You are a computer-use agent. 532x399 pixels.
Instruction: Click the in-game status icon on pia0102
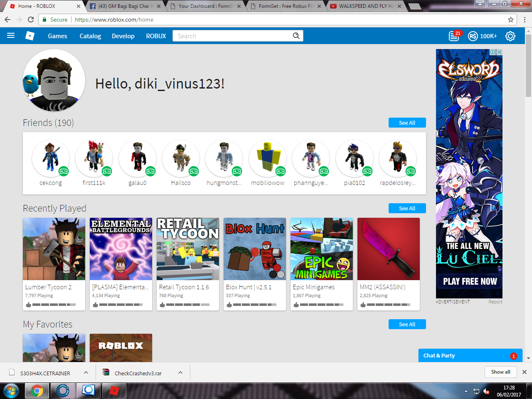pos(367,171)
